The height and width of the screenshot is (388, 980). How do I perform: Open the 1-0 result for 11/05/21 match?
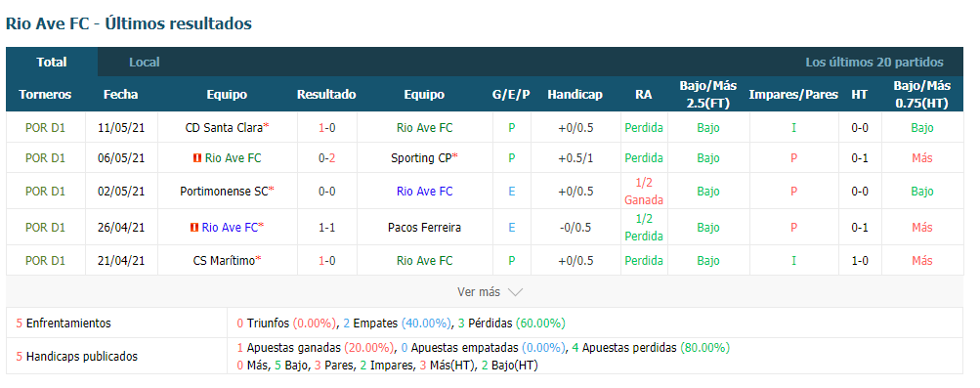click(327, 128)
